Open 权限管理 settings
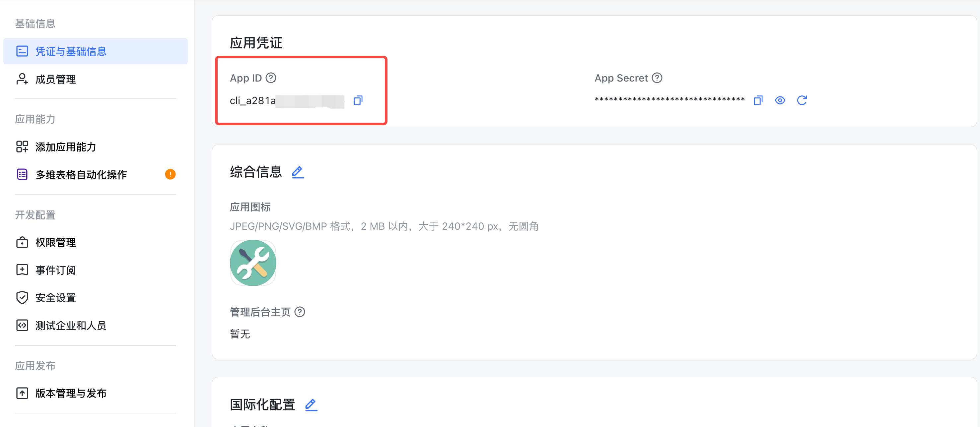 point(55,242)
